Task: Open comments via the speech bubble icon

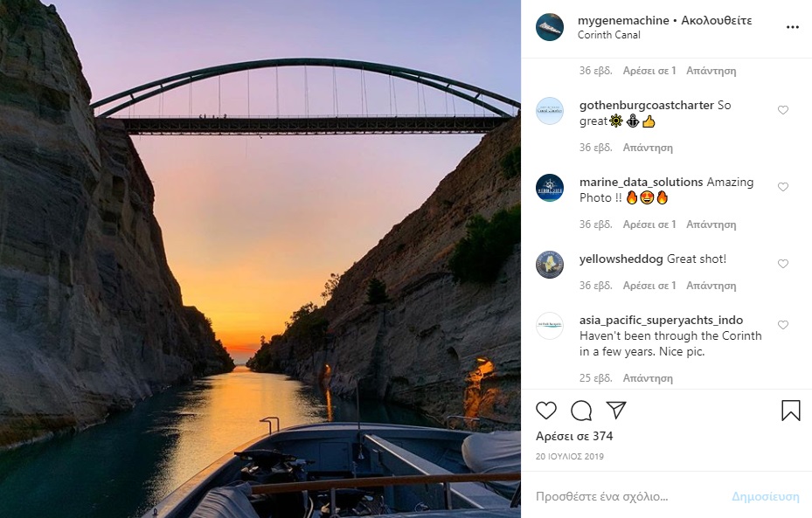Action: 581,410
